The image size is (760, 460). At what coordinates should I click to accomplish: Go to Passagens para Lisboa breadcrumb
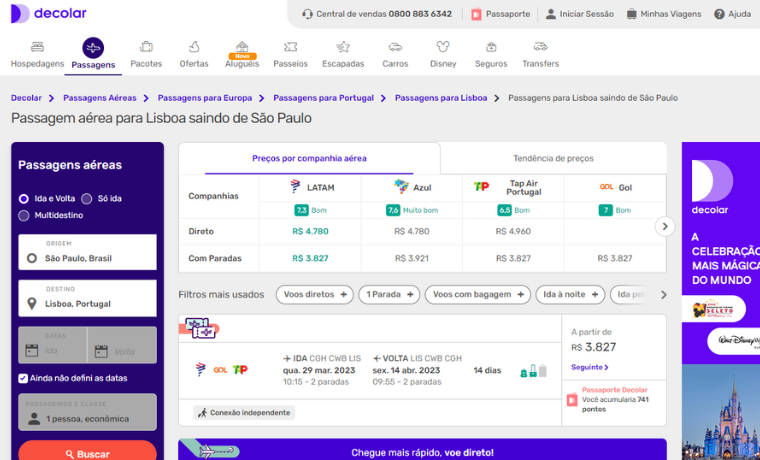(441, 98)
